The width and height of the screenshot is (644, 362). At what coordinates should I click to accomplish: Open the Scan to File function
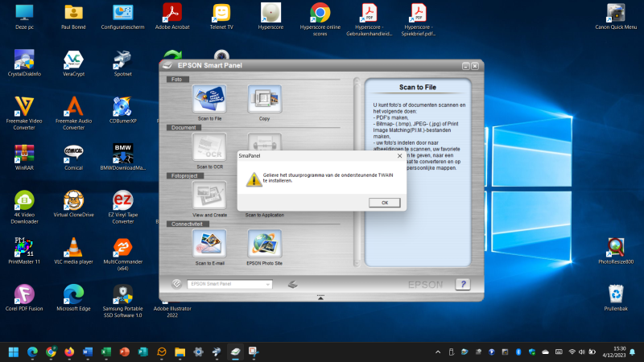(x=209, y=100)
